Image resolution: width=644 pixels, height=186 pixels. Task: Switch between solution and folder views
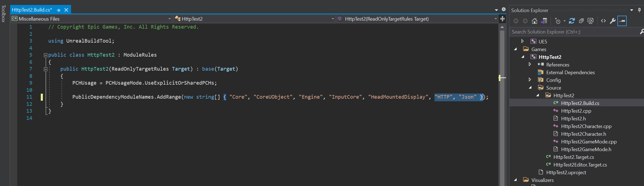[544, 21]
